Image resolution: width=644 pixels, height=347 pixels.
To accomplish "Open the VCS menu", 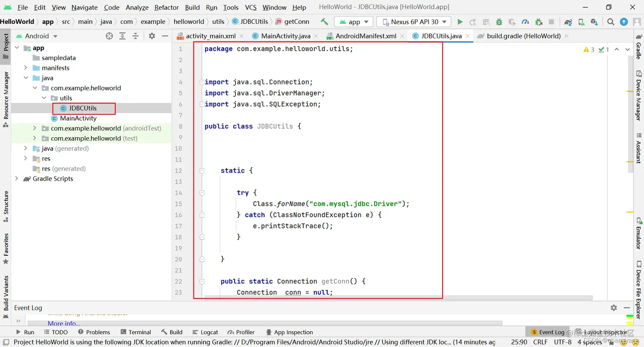I will [251, 7].
